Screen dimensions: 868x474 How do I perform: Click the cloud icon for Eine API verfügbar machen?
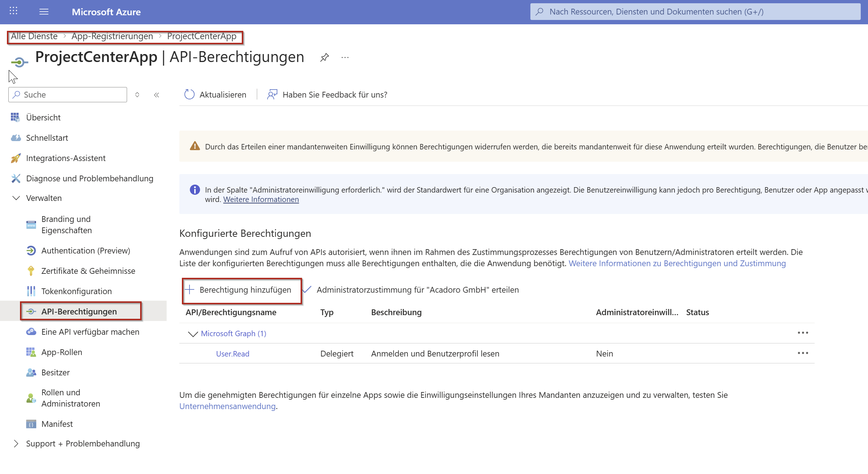click(x=31, y=332)
